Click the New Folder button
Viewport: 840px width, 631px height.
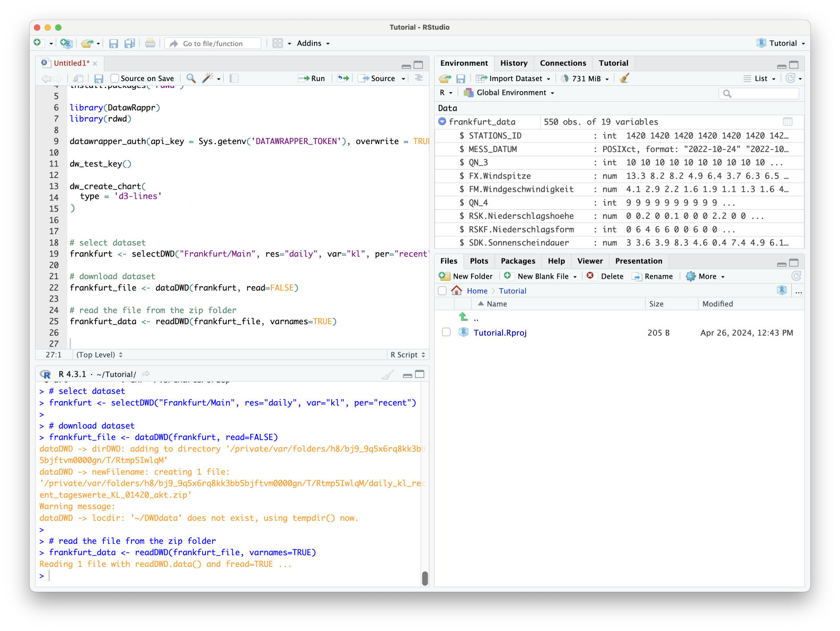[466, 276]
